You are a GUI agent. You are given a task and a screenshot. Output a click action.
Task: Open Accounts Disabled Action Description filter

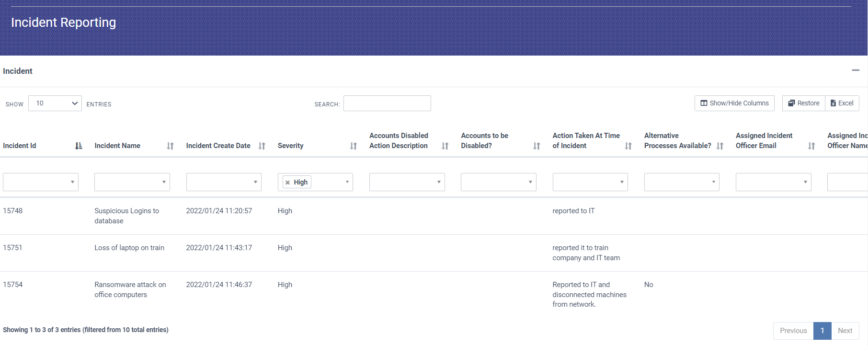pyautogui.click(x=407, y=182)
